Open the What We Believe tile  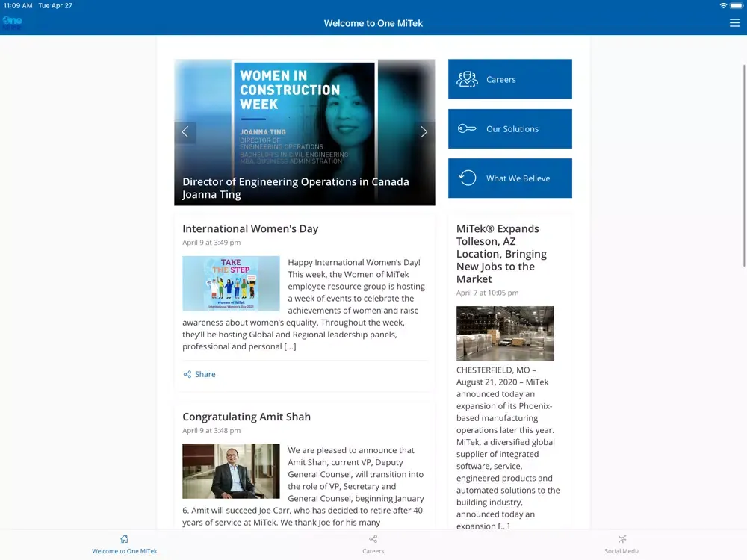pyautogui.click(x=509, y=178)
